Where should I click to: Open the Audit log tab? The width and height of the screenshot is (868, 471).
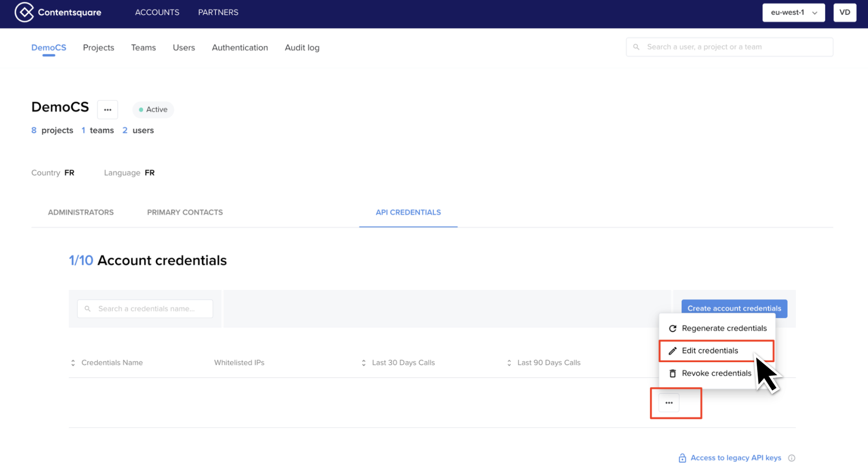click(x=302, y=48)
